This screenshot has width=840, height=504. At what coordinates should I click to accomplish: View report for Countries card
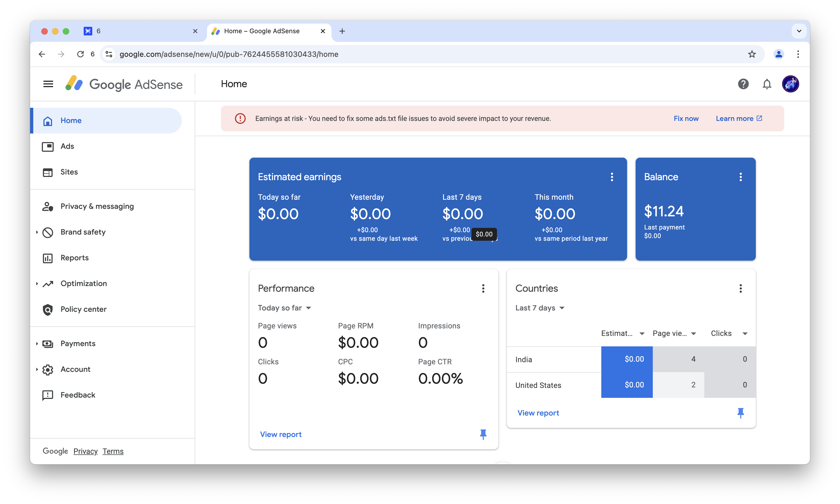[x=538, y=413]
